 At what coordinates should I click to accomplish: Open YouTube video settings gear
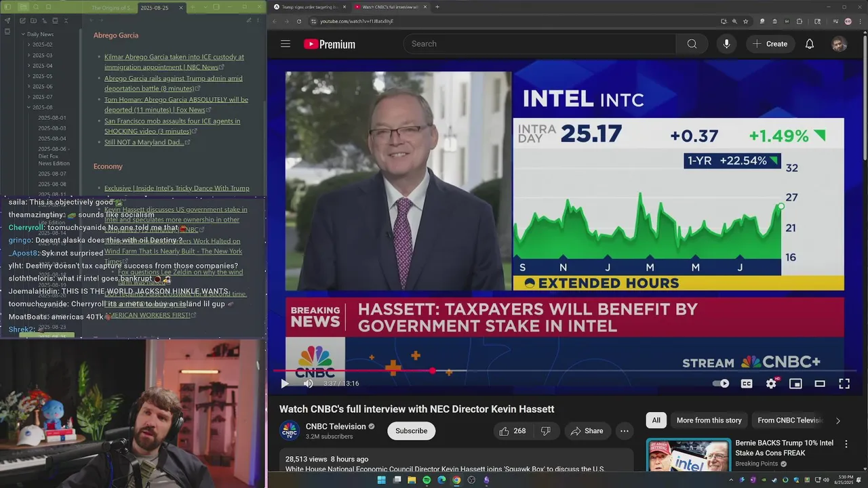pos(771,384)
